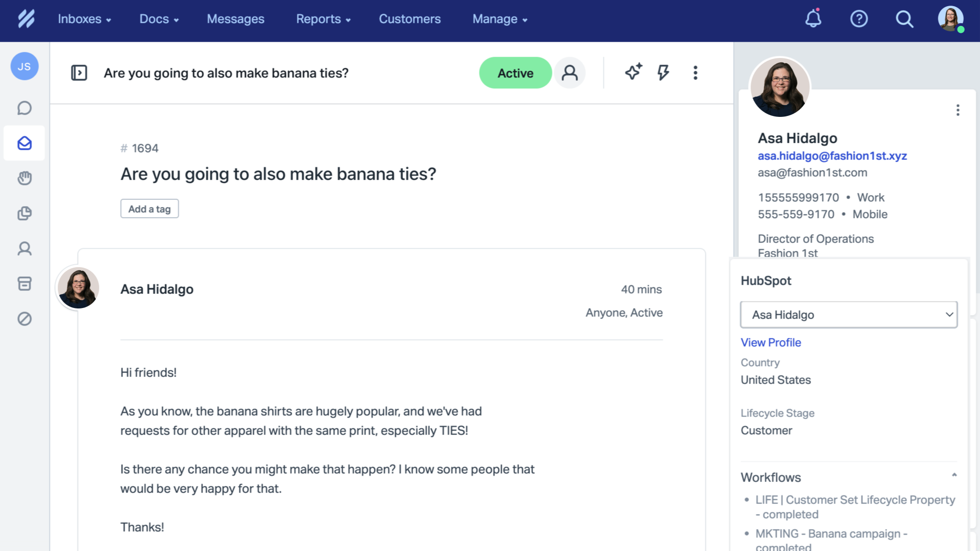980x551 pixels.
Task: Click the spam sidebar icon
Action: pyautogui.click(x=25, y=319)
